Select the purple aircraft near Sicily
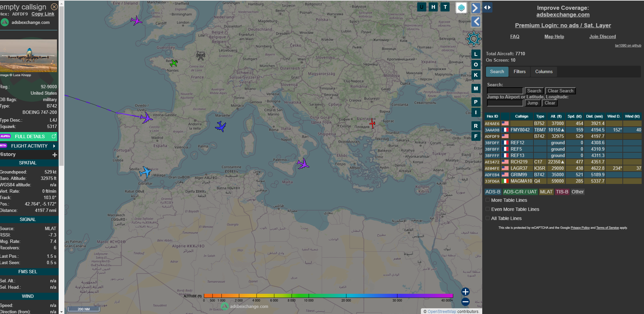This screenshot has height=314, width=644. [303, 164]
